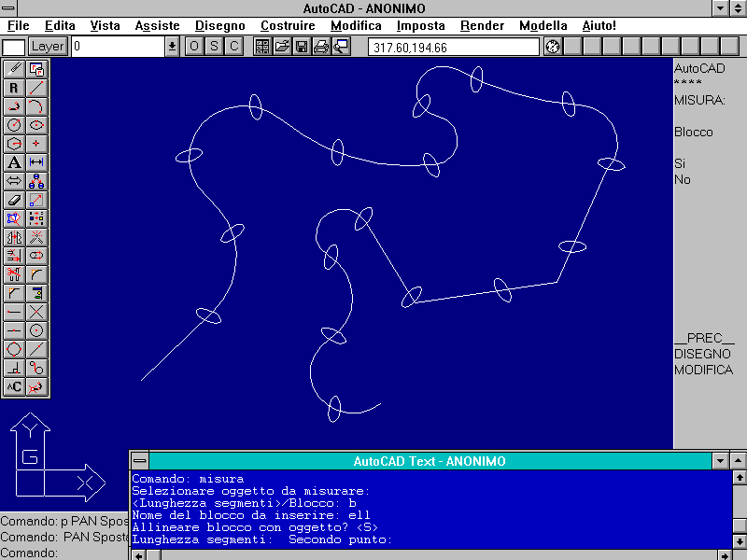The height and width of the screenshot is (560, 747).
Task: Open the Aiuto! menu
Action: tap(599, 26)
